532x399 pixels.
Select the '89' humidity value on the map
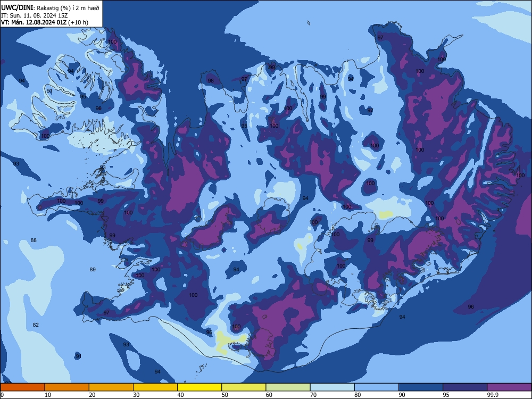click(93, 269)
